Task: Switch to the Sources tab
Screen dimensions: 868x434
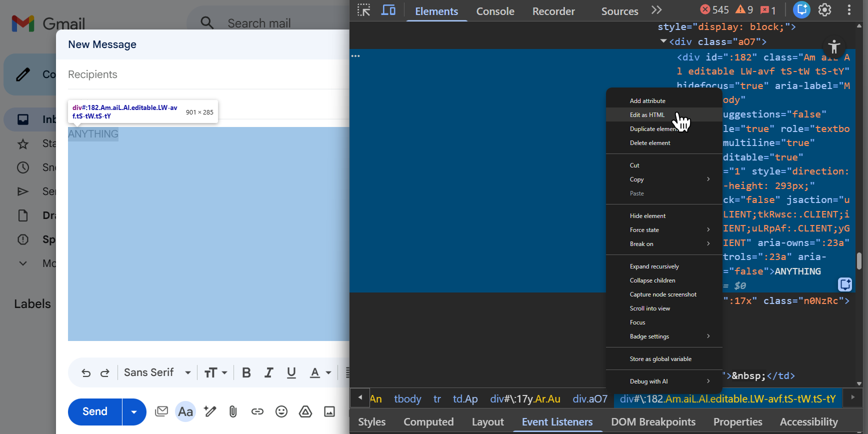Action: 619,11
